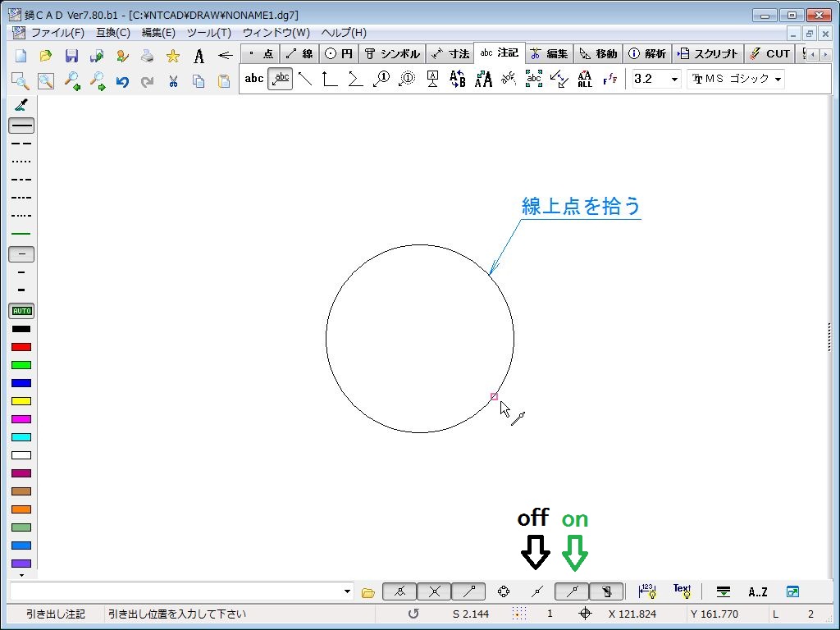The image size is (840, 630).
Task: Toggle the midpoint snap marked off
Action: (537, 591)
